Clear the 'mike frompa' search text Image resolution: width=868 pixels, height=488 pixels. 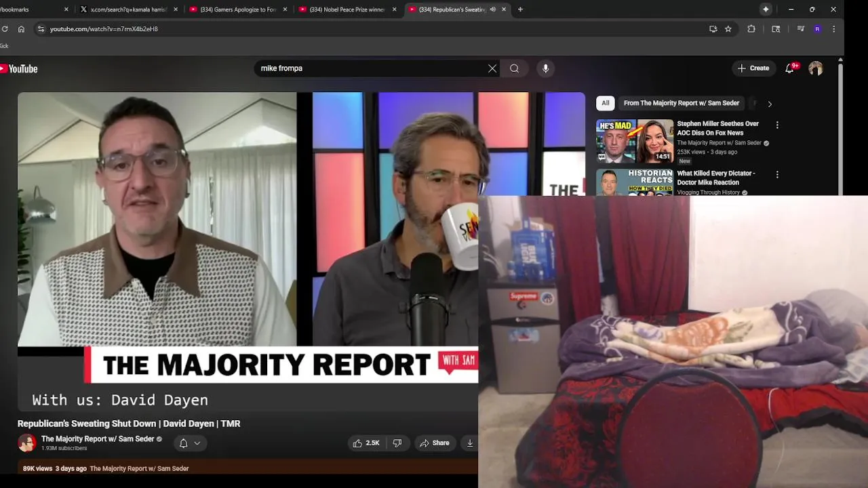[492, 68]
